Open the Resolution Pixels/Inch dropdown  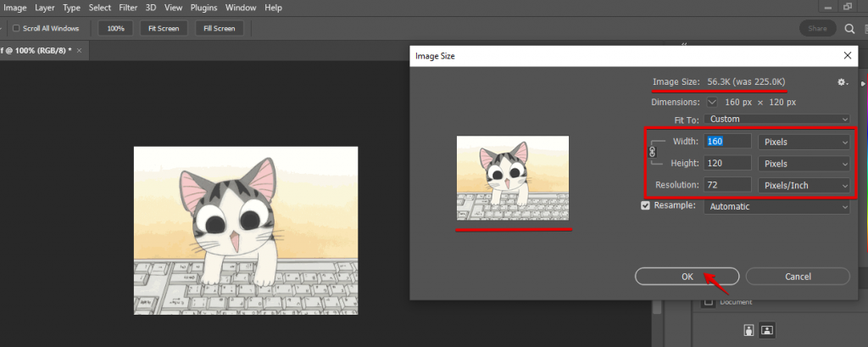[x=803, y=185]
